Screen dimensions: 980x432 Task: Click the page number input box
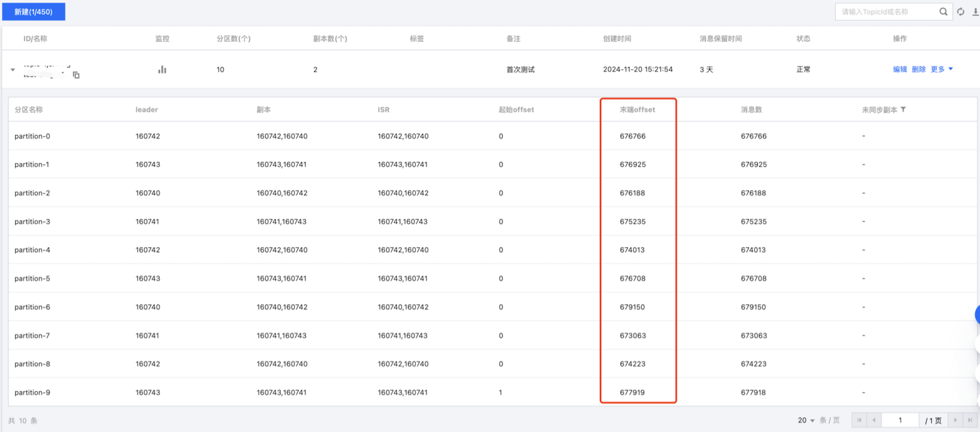click(900, 420)
